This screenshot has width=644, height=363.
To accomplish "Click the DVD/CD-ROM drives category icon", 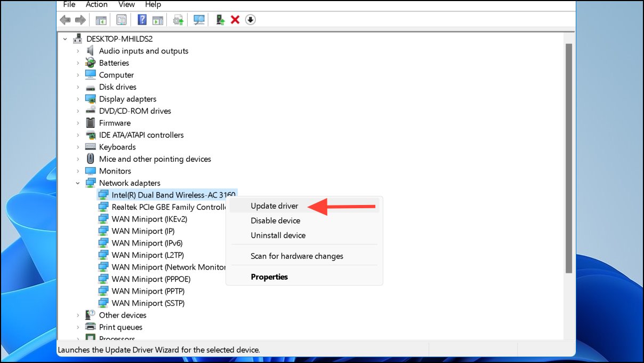I will click(90, 111).
